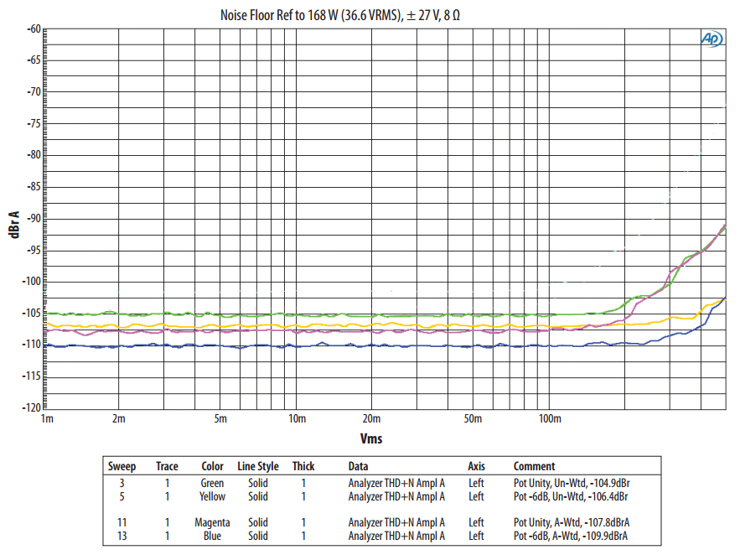
Task: Click the AP logo in the chart corner
Action: 712,39
